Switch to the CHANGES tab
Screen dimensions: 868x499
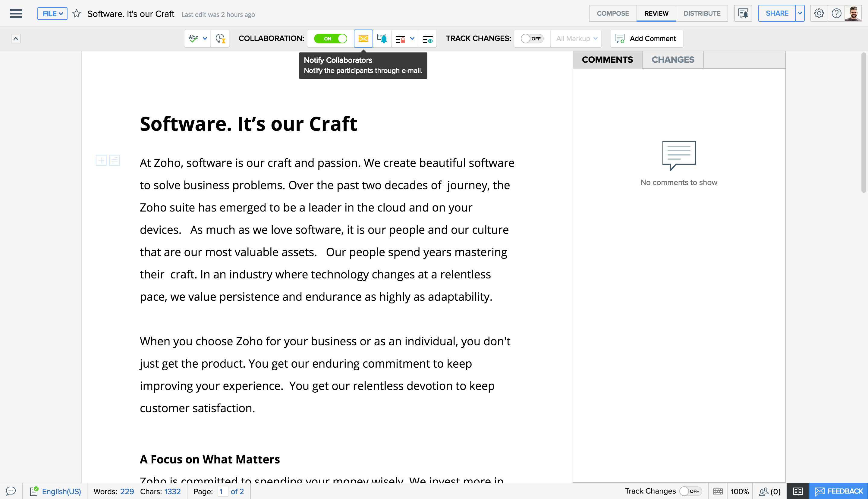pos(672,60)
